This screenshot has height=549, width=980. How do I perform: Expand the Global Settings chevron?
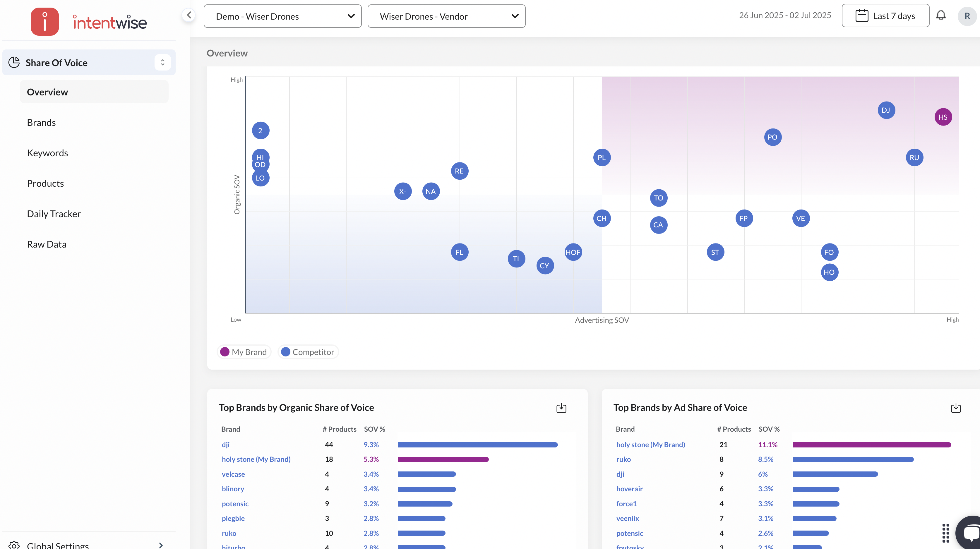pyautogui.click(x=161, y=545)
